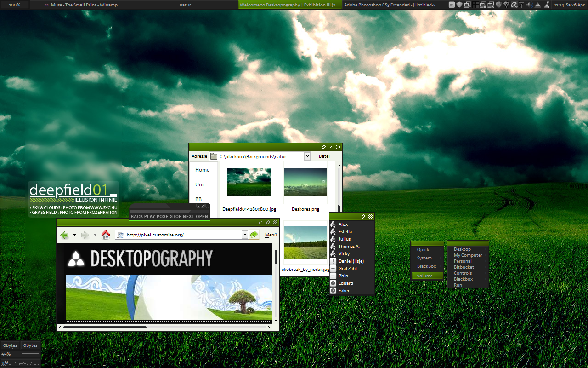Screen dimensions: 588x368
Task: Select the Deepfield01-1280x800.jpg thumbnail
Action: [249, 182]
